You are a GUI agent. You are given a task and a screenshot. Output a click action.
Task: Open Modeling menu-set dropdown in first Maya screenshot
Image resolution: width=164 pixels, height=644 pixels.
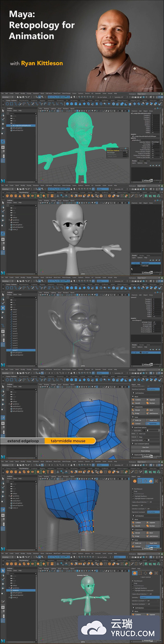click(7, 97)
